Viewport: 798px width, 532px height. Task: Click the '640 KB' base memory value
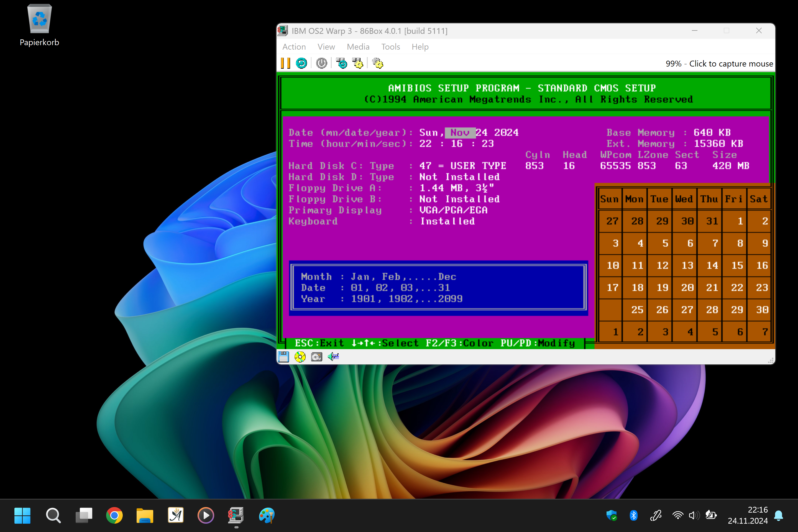[712, 133]
